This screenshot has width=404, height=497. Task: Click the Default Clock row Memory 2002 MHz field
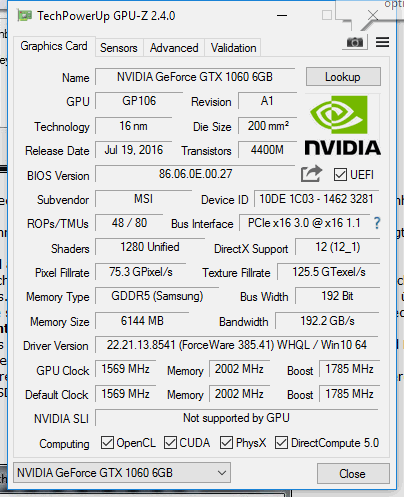(239, 394)
